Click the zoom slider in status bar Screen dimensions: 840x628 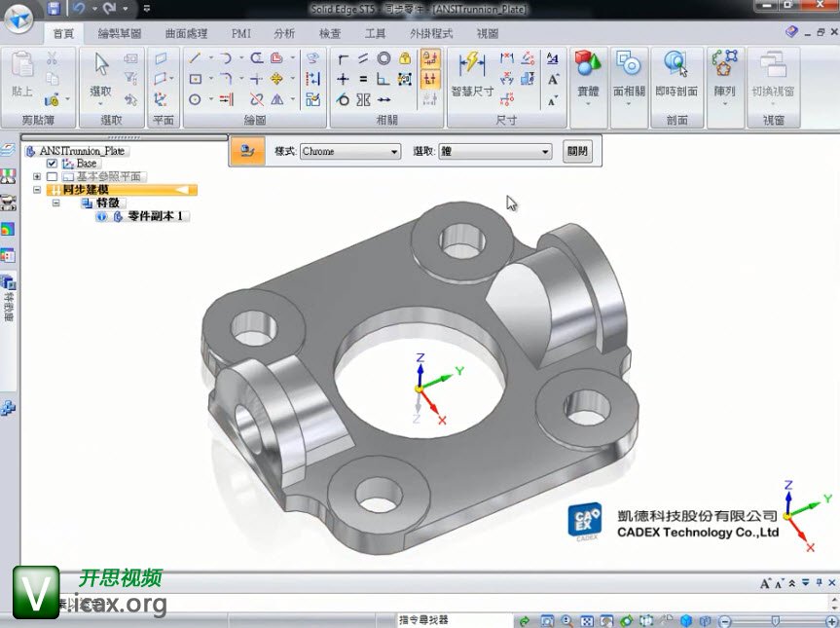pos(775,620)
